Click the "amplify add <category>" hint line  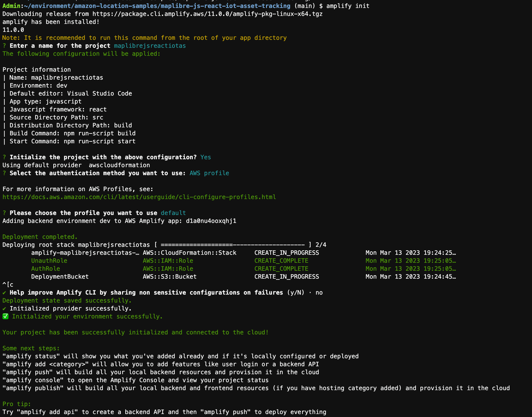(161, 364)
